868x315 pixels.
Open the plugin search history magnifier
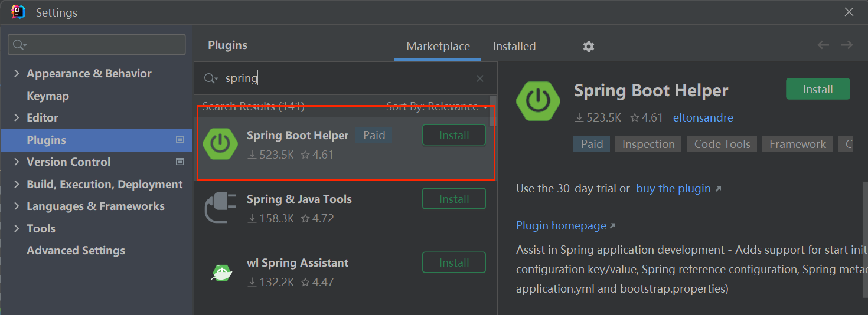point(211,78)
